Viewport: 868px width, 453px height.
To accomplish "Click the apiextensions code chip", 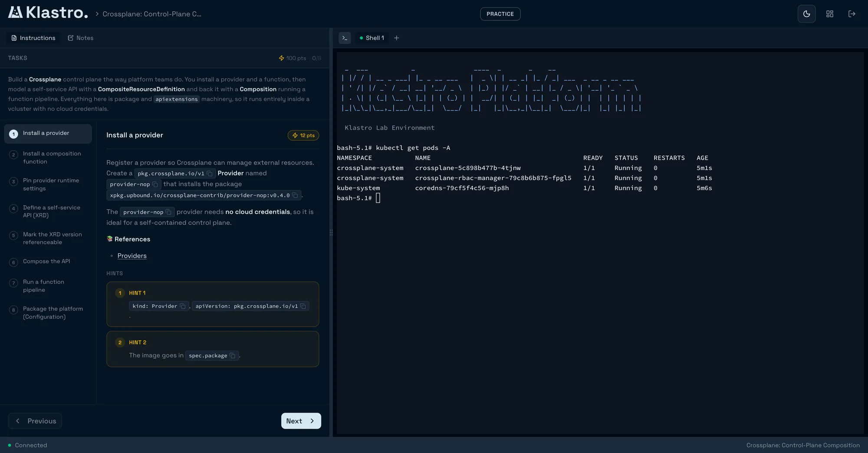I will click(x=177, y=99).
